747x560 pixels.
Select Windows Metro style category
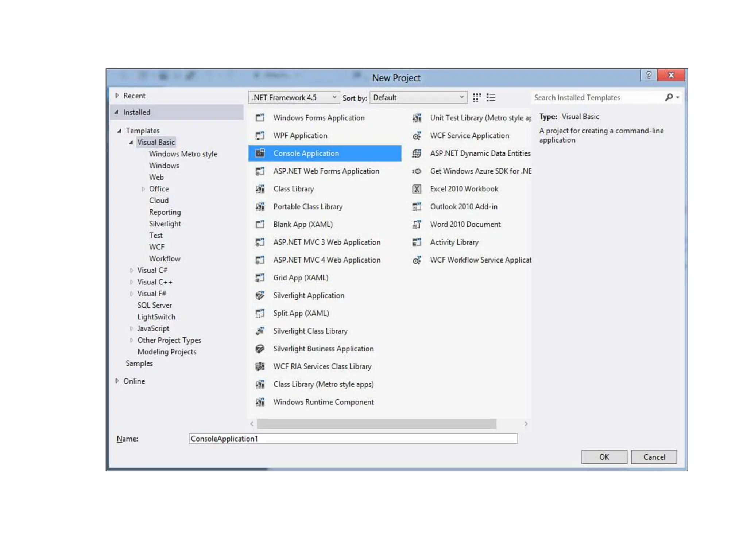tap(183, 154)
